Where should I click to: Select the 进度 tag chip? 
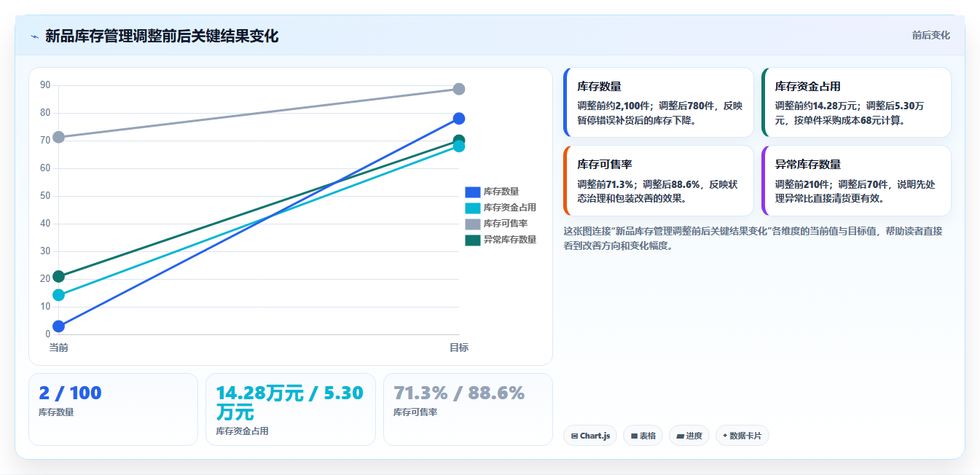(x=689, y=436)
